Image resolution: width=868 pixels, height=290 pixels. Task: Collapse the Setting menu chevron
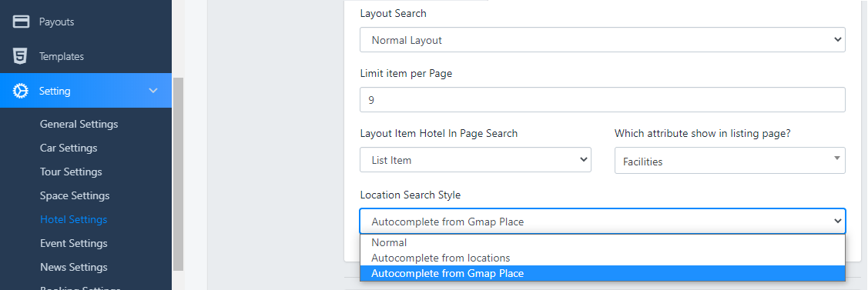click(153, 91)
